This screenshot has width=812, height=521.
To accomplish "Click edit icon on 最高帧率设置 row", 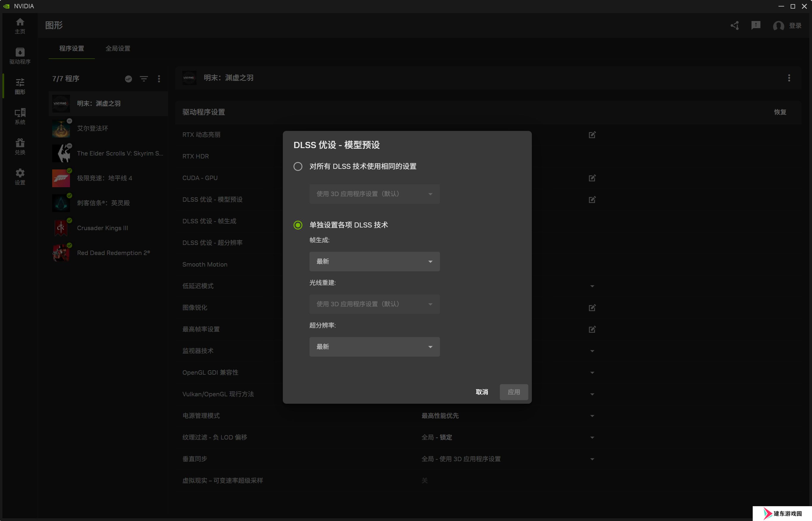I will (592, 329).
